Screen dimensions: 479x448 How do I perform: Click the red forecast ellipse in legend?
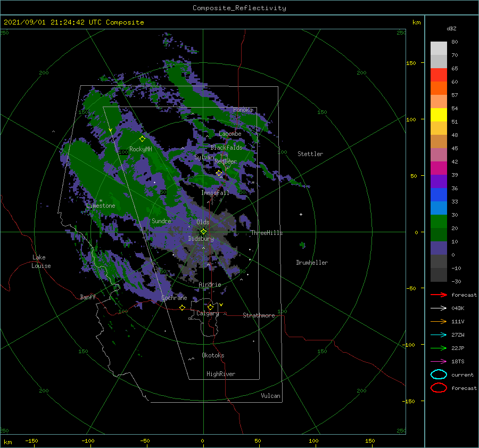click(439, 388)
